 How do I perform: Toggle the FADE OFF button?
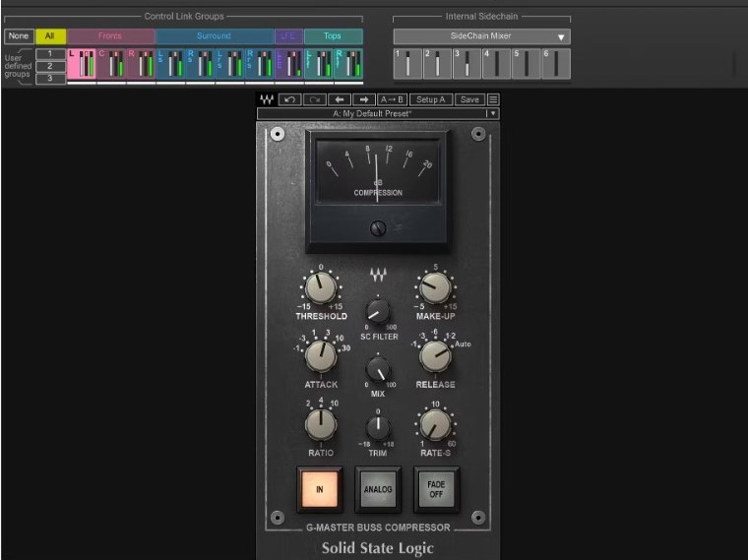tap(436, 489)
